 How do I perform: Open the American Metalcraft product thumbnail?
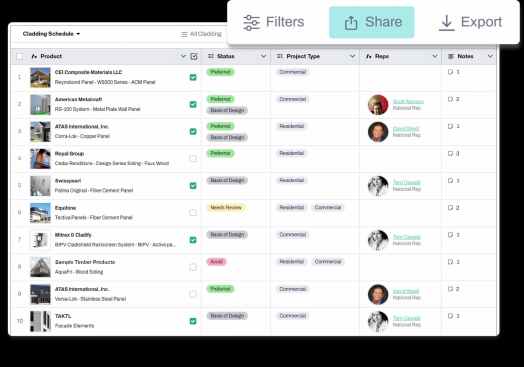pyautogui.click(x=40, y=105)
